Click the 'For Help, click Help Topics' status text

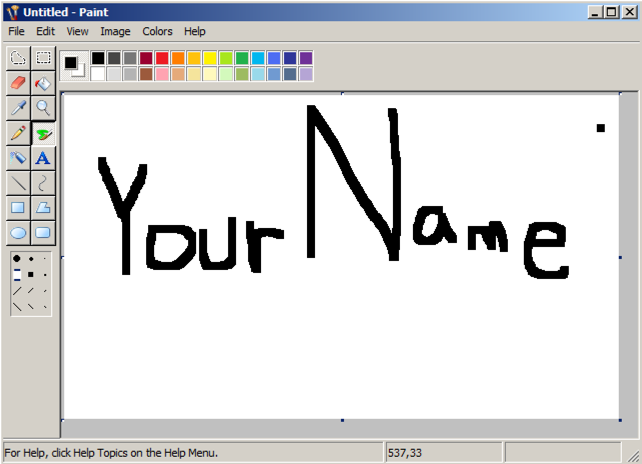(x=111, y=453)
